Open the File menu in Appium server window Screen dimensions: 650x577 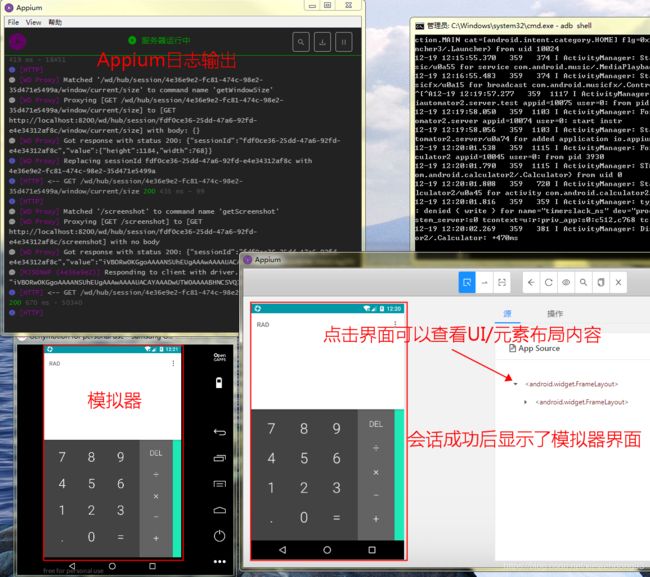pos(13,22)
